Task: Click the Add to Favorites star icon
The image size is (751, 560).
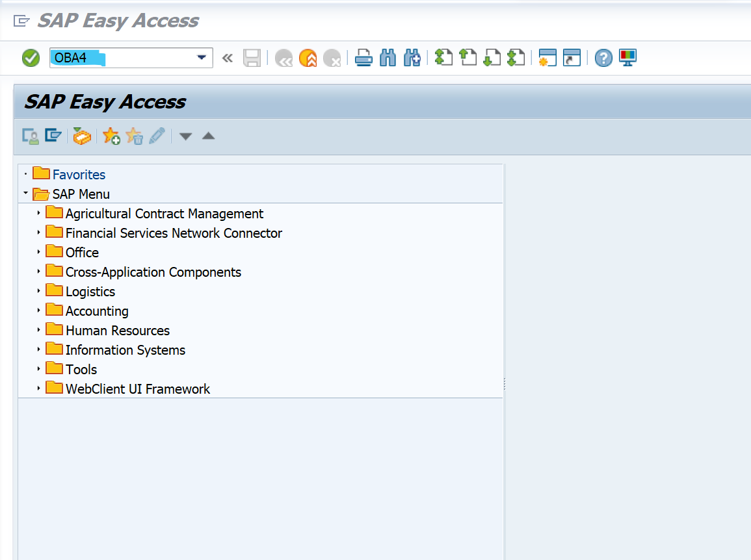Action: [111, 136]
